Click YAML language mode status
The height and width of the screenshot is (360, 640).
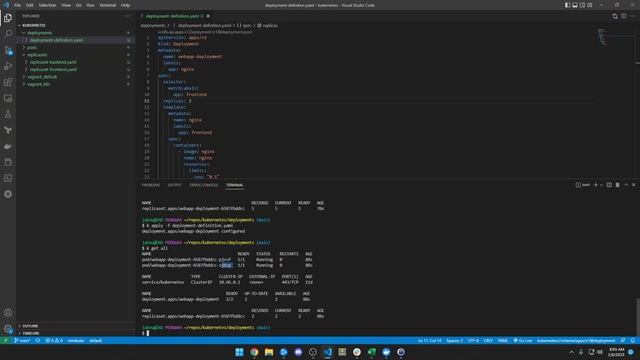pyautogui.click(x=503, y=340)
